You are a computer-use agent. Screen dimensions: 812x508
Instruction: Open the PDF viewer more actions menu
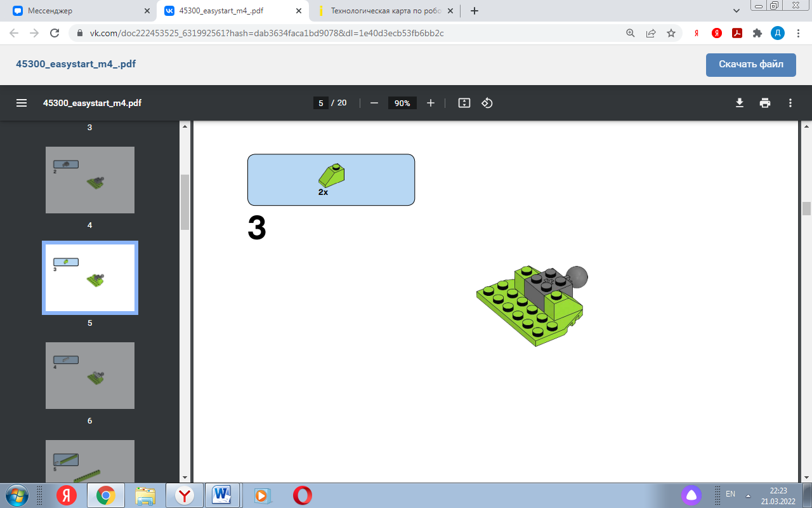point(790,103)
